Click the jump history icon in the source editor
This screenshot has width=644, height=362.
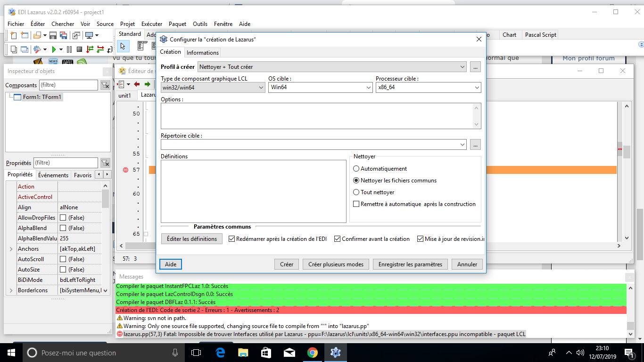pos(121,84)
